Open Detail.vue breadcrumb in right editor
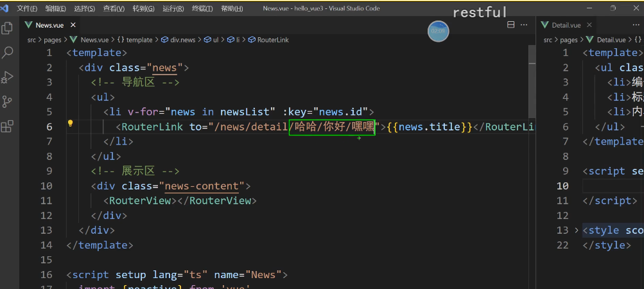This screenshot has width=644, height=289. [x=606, y=40]
